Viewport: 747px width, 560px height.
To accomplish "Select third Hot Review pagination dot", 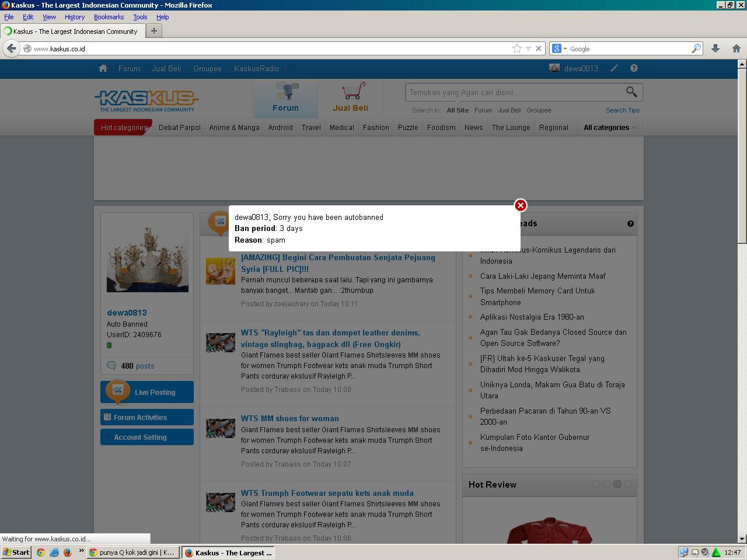I will click(x=617, y=484).
